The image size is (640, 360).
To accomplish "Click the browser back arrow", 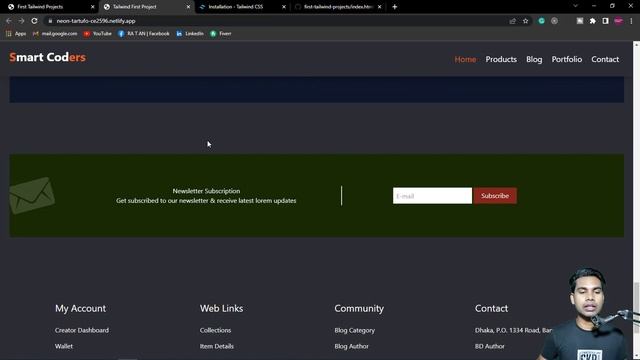I will pyautogui.click(x=9, y=21).
